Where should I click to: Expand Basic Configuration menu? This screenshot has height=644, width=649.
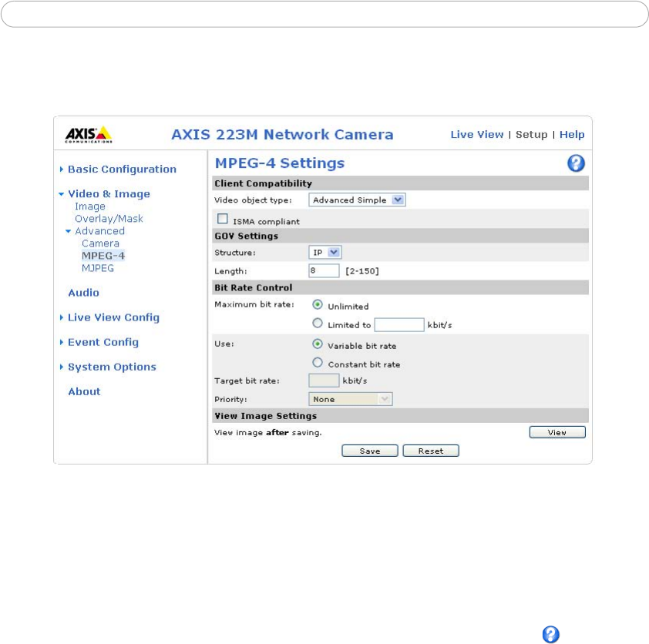coord(122,169)
